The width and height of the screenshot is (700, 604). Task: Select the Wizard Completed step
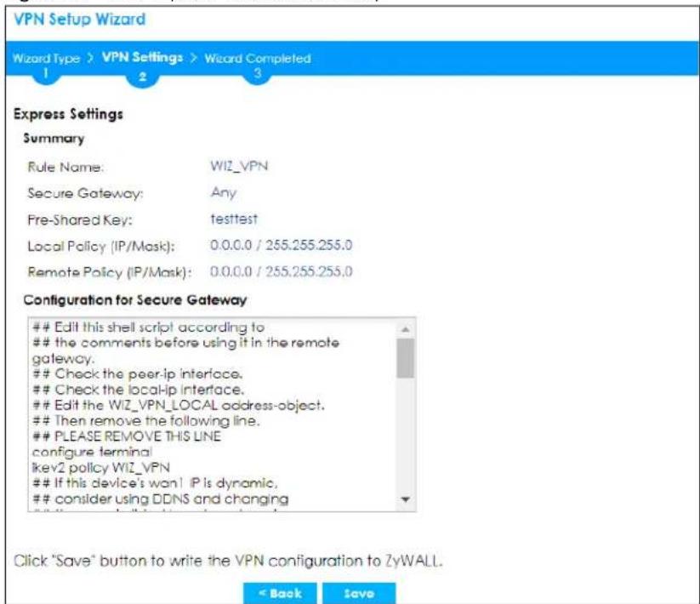point(258,59)
